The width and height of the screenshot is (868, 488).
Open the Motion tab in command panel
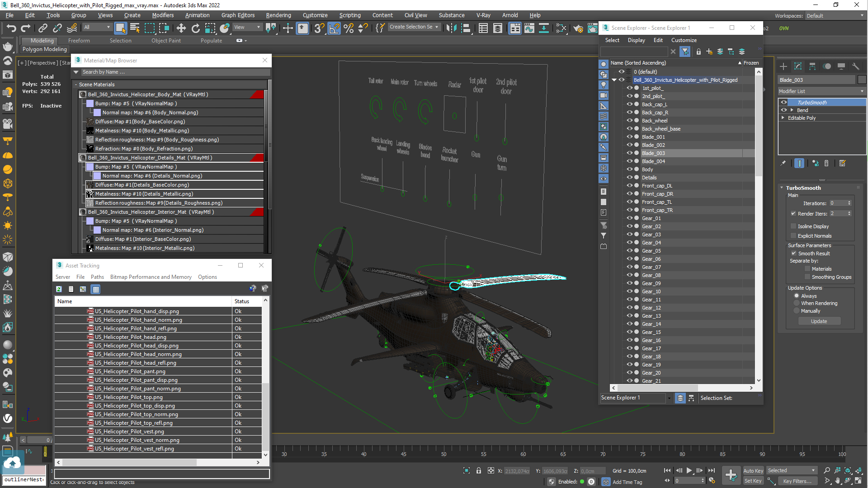(827, 66)
